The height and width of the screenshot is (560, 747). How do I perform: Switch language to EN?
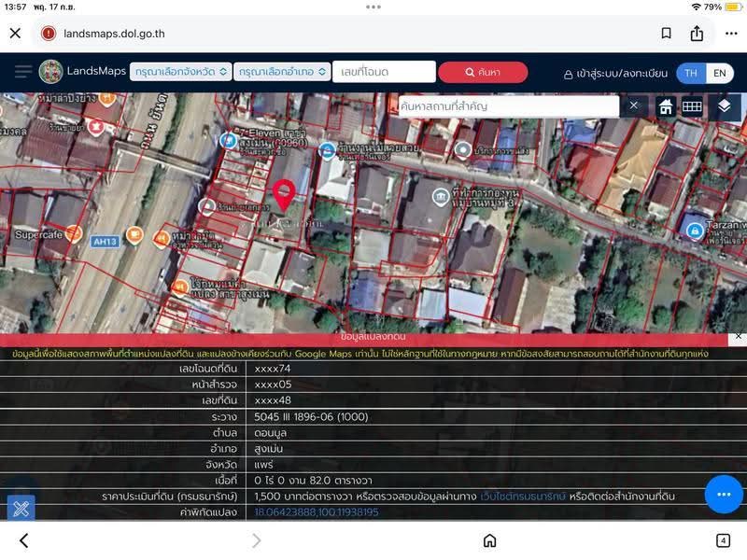(719, 74)
